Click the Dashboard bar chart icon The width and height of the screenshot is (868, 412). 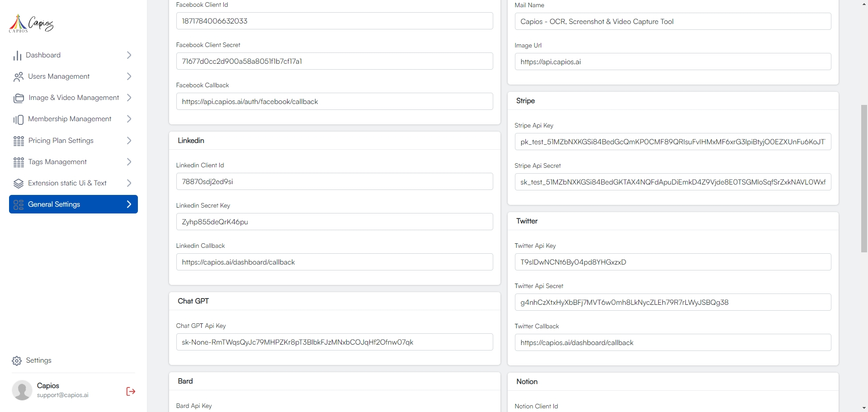pos(18,55)
